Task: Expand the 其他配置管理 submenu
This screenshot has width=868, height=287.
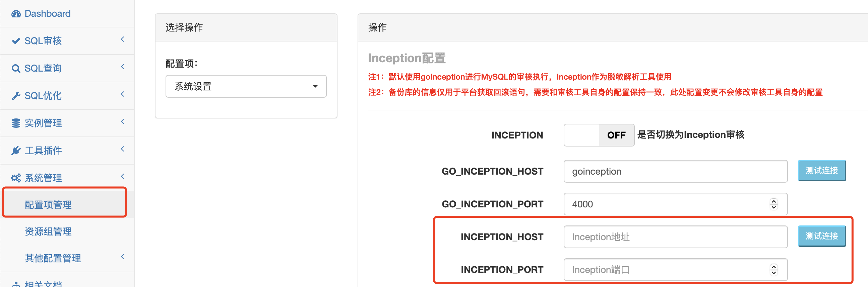Action: 122,257
